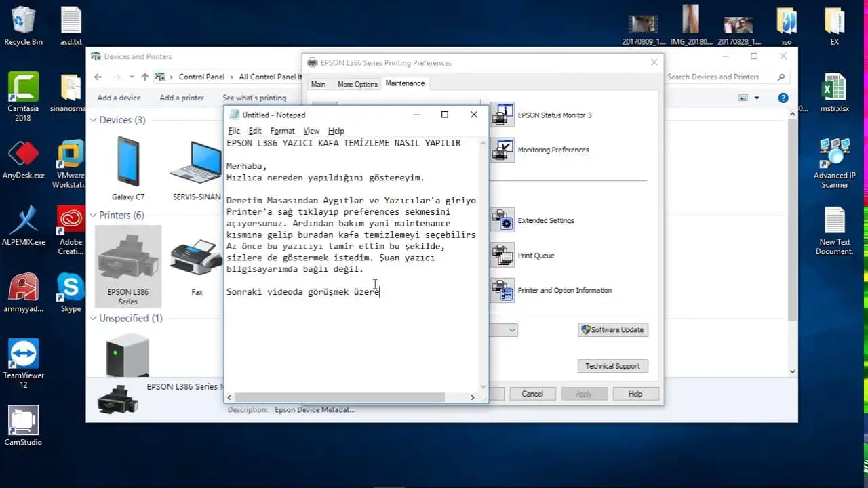Select the EPSON L386 Series printer

pyautogui.click(x=128, y=266)
